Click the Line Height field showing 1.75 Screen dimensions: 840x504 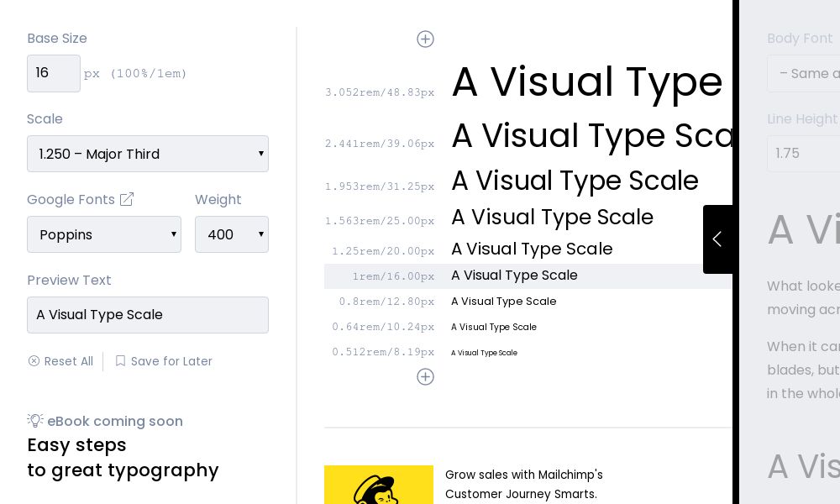coord(806,154)
